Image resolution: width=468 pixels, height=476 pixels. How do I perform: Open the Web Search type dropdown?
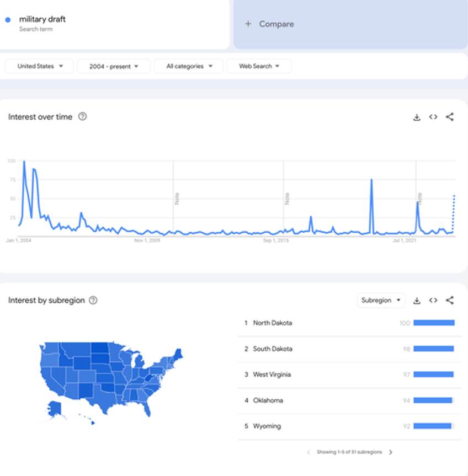[259, 66]
